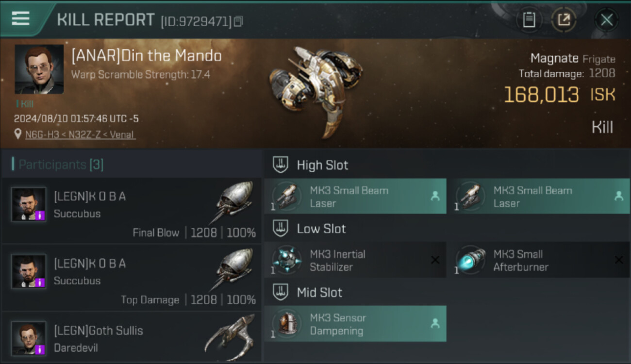Select the Magnate ship image

pos(315,90)
